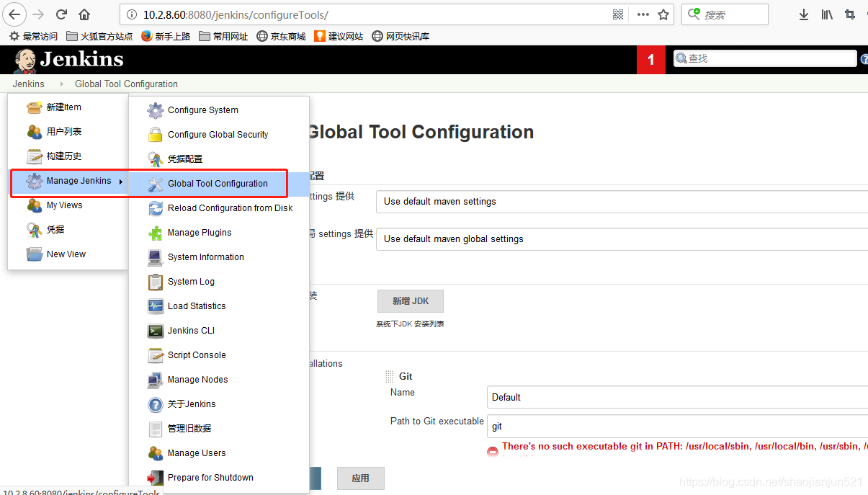The image size is (868, 495).
Task: Open the 最常访问 bookmark item
Action: pyautogui.click(x=33, y=36)
